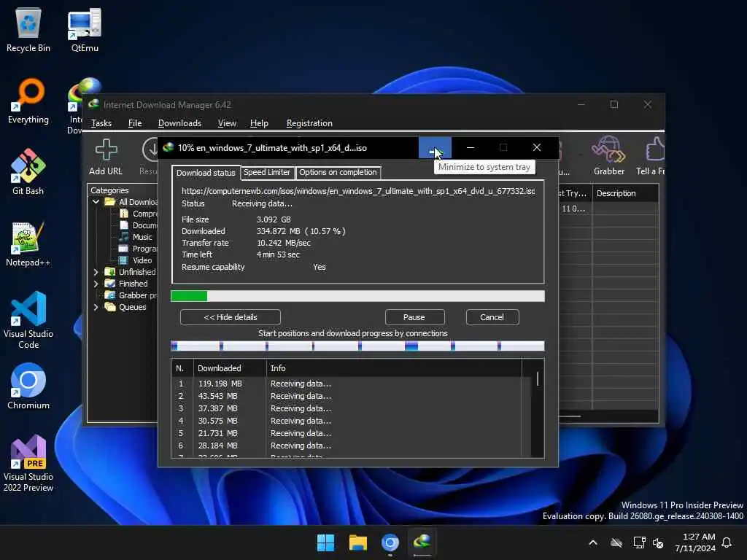This screenshot has height=560, width=747.
Task: Click the connections list vertical scrollbar
Action: click(x=538, y=378)
